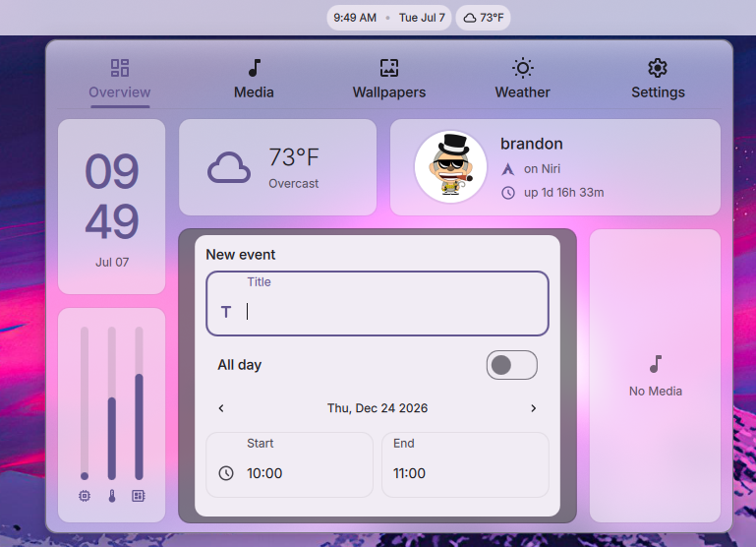756x547 pixels.
Task: Click the Arch logo icon beside on Niri
Action: 508,169
